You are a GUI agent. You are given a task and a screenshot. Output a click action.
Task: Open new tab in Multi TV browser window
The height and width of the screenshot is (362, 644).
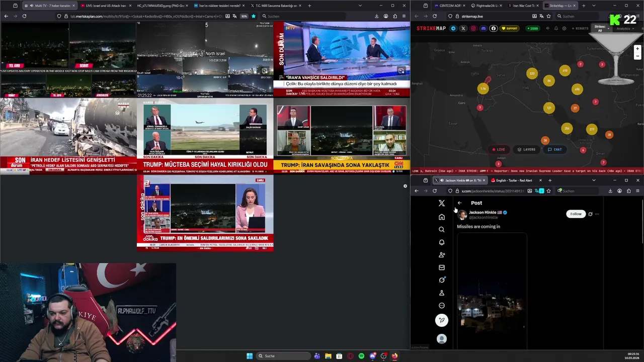click(x=309, y=6)
